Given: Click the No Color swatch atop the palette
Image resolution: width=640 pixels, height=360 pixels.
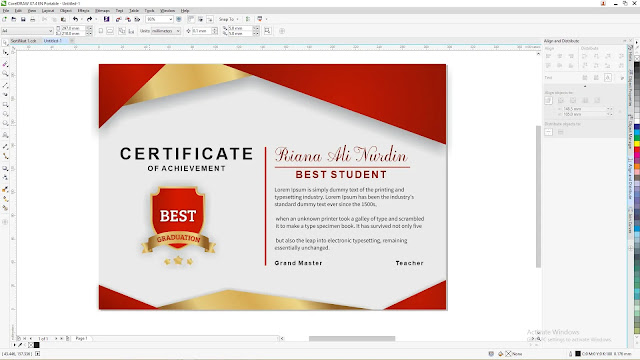Looking at the screenshot, I should click(637, 58).
